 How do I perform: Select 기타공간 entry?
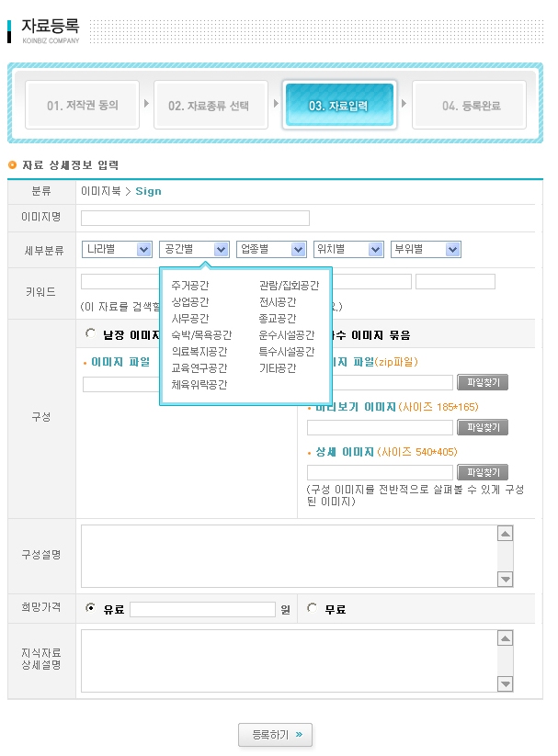(x=278, y=367)
